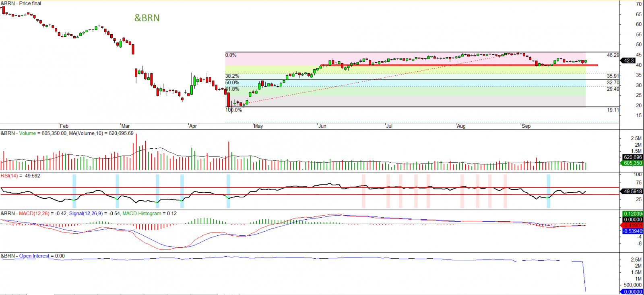Click the '38.2%' Fibonacci level label
644x295 pixels.
coord(232,76)
